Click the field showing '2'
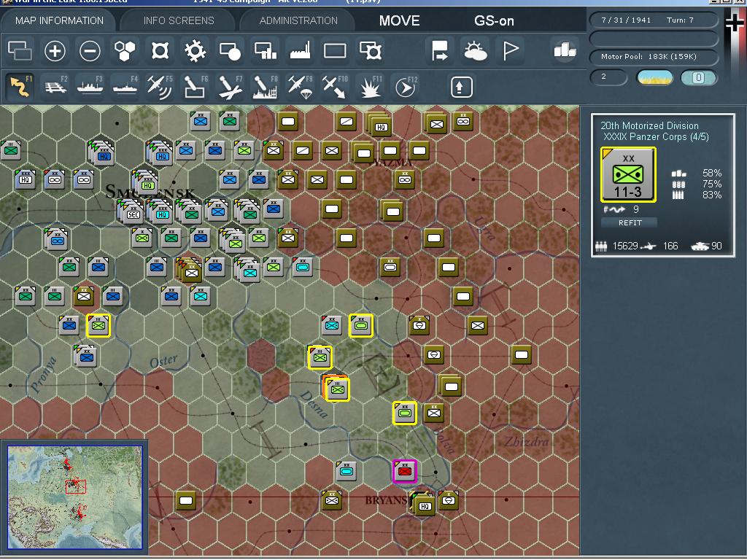Screen dimensions: 747x560 [609, 77]
